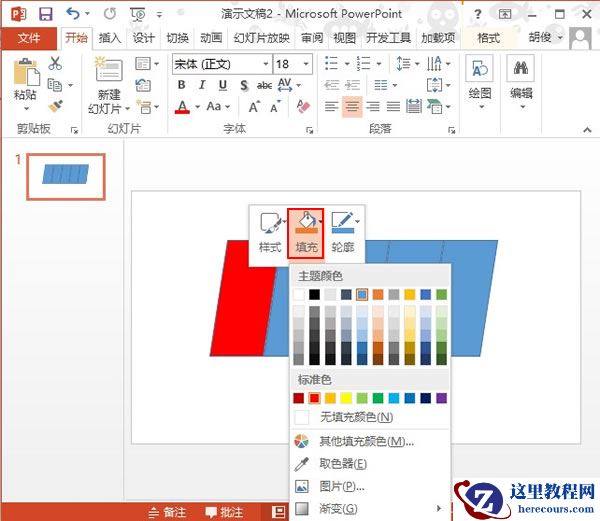The height and width of the screenshot is (521, 600).
Task: Start slideshow from beginning icon
Action: click(138, 14)
